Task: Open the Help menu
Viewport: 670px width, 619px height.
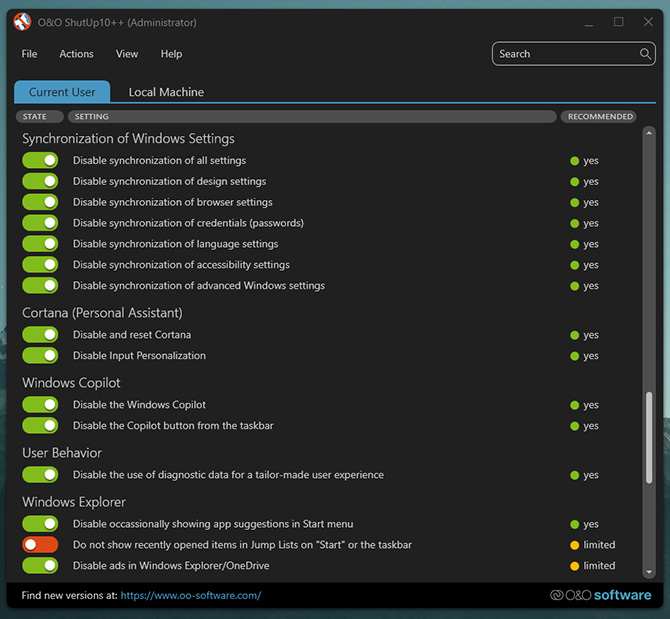Action: click(x=171, y=54)
